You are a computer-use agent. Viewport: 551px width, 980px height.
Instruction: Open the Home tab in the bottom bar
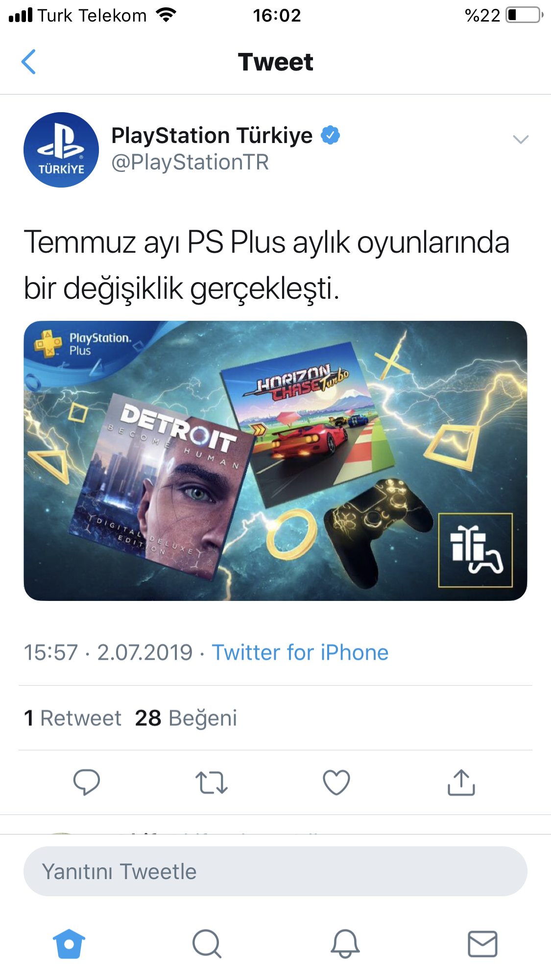click(69, 943)
